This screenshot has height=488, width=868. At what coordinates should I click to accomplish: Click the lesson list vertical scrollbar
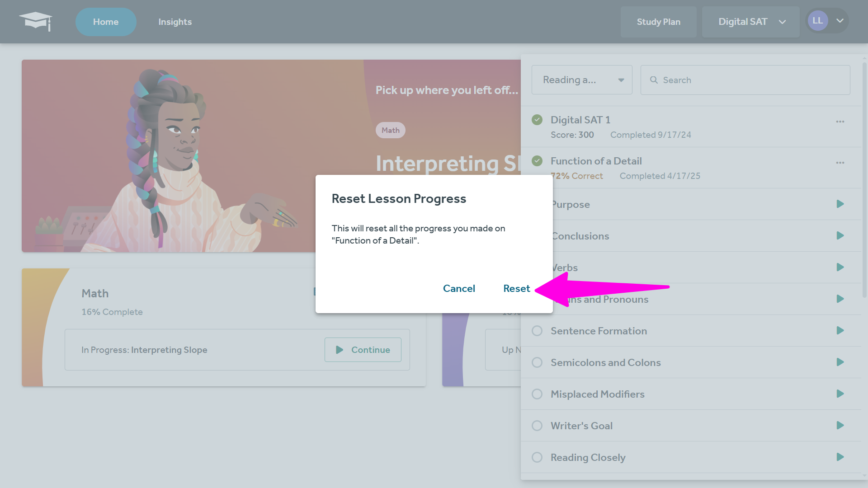[864, 181]
